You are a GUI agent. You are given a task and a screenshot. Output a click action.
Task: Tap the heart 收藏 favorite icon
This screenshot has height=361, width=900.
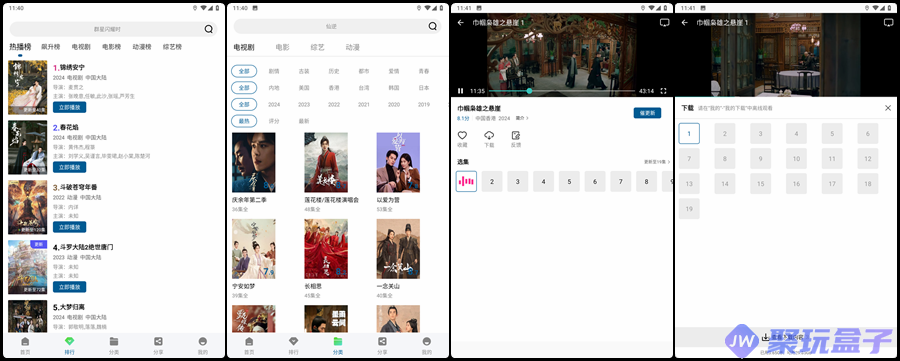[462, 135]
